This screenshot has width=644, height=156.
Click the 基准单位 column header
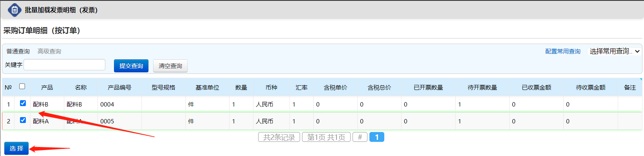click(207, 88)
